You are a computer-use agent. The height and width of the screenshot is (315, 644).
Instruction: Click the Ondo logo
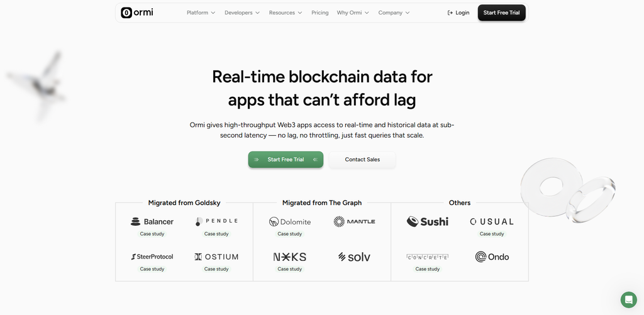tap(492, 257)
